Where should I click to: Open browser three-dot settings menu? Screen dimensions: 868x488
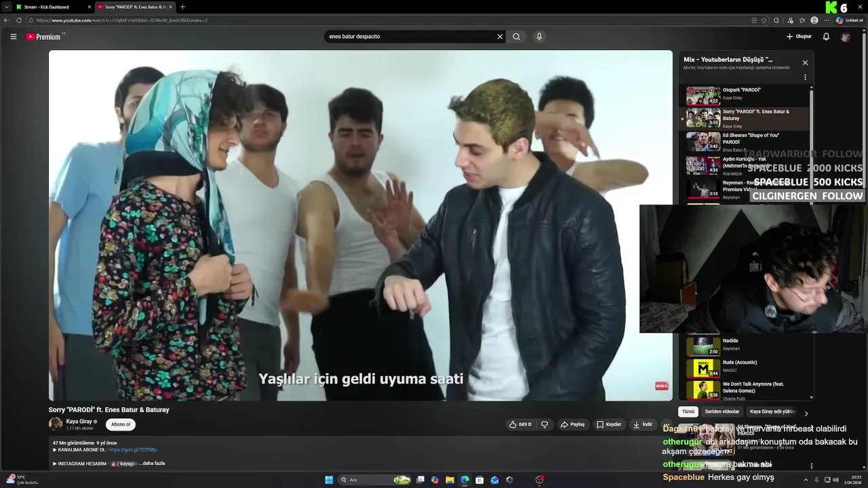(x=826, y=20)
